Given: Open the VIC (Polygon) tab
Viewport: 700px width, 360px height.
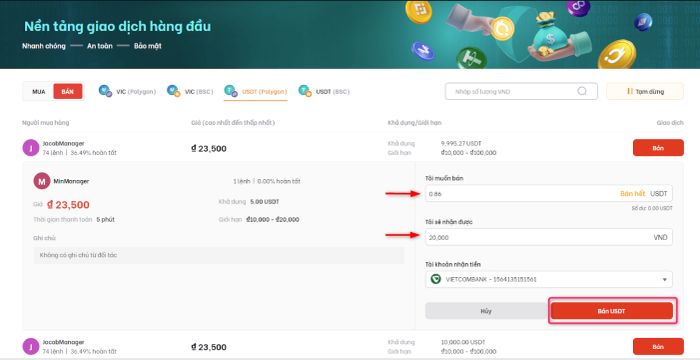Looking at the screenshot, I should [x=127, y=92].
